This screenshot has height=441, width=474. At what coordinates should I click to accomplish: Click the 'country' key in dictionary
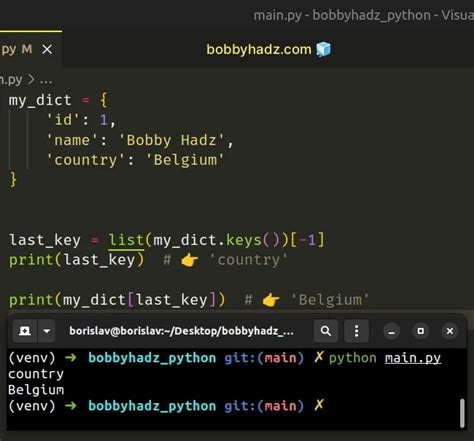click(x=86, y=160)
